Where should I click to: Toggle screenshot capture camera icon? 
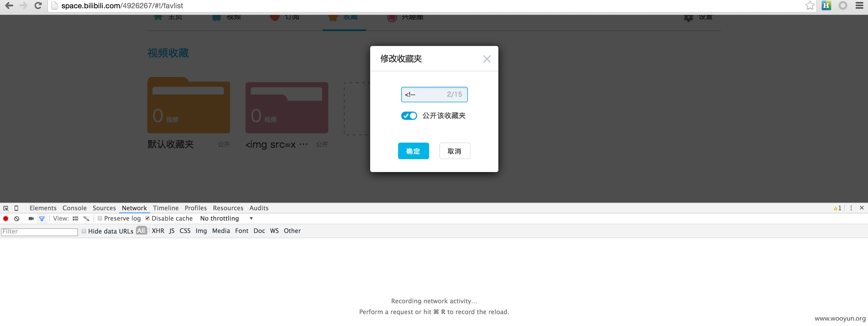coord(31,219)
